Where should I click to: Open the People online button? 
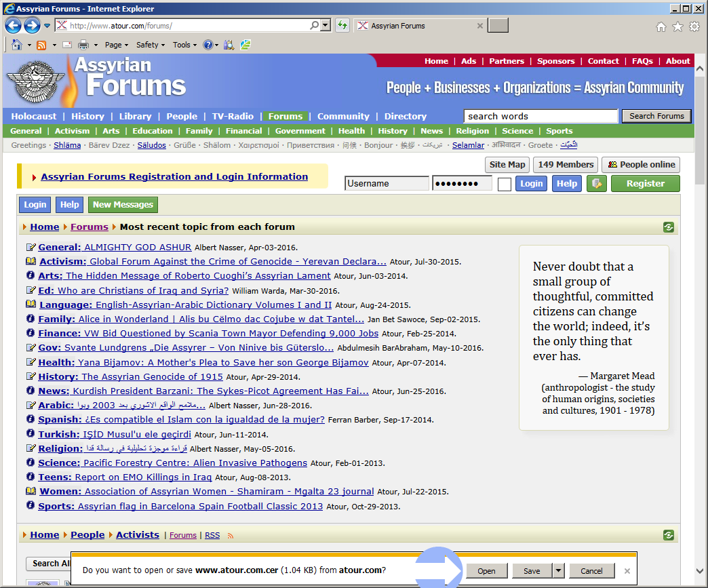coord(641,164)
